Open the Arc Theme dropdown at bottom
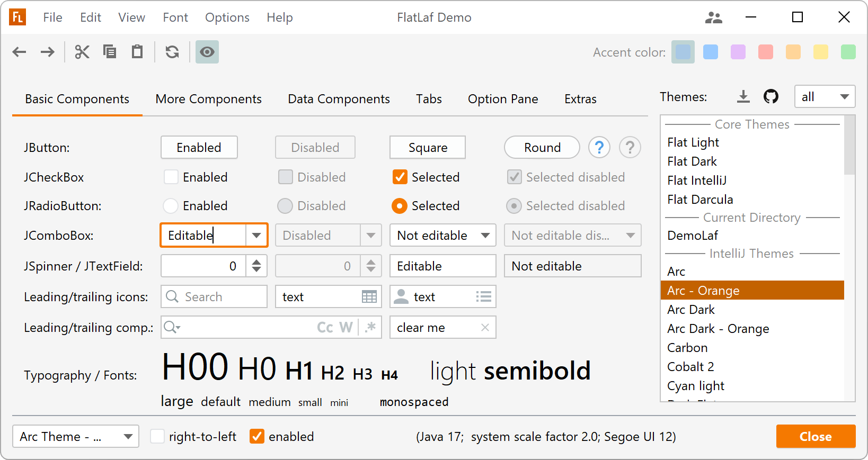The image size is (868, 460). tap(76, 436)
